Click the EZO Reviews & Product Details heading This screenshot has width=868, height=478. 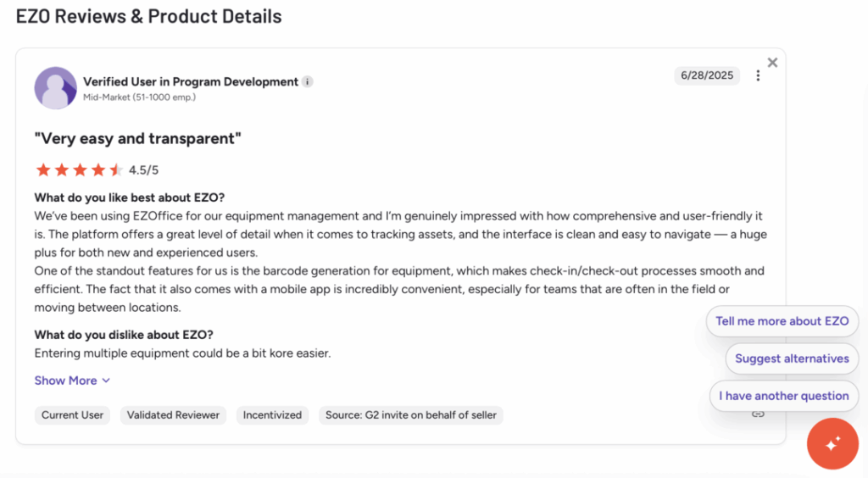click(x=149, y=16)
